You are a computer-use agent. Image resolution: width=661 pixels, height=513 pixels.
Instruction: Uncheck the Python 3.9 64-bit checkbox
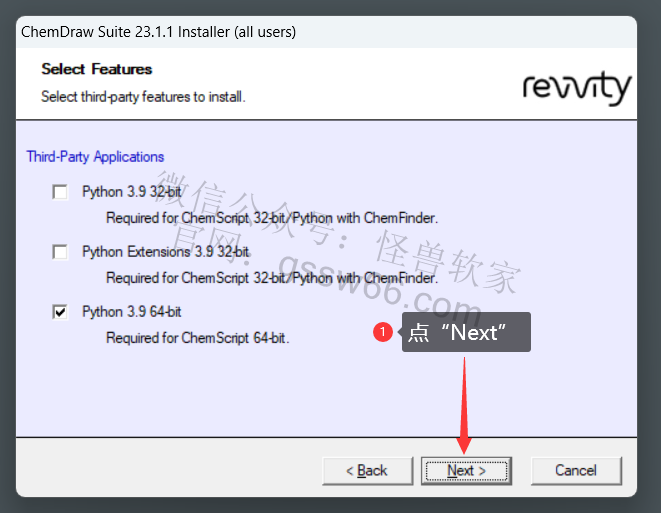[60, 312]
